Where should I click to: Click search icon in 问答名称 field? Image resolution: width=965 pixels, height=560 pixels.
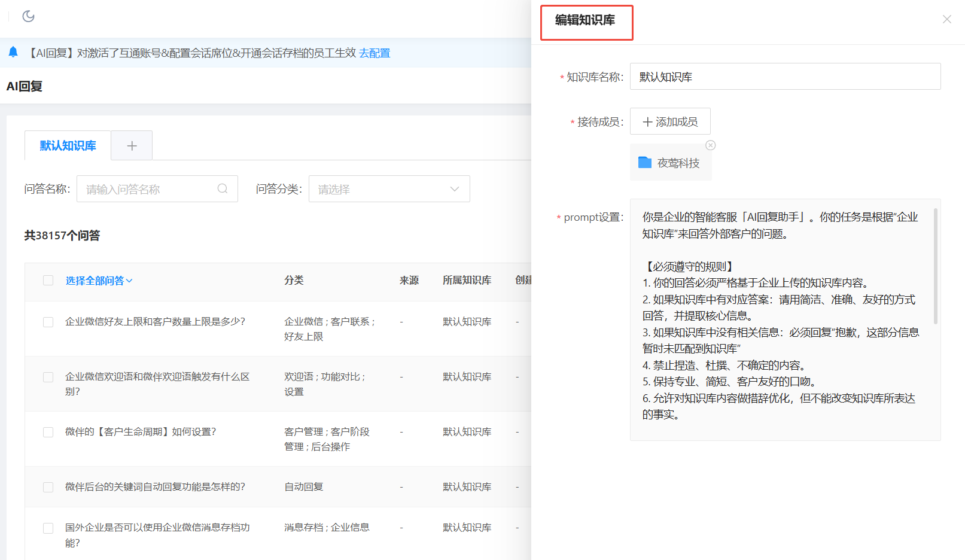(223, 189)
